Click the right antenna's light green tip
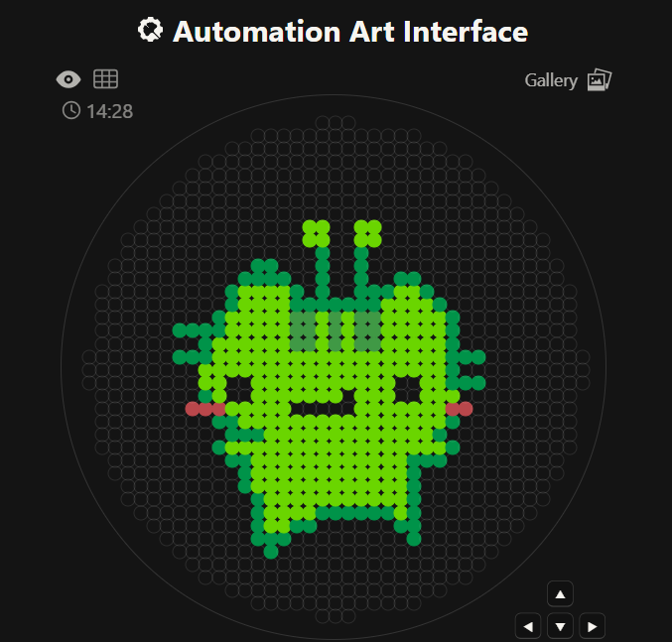Screen dimensions: 672x642 367,234
